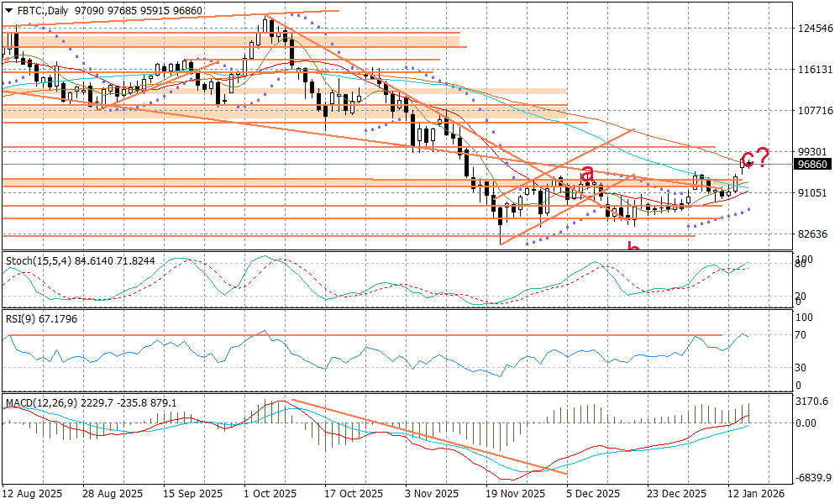Click the 12 Jan 2026 date marker
This screenshot has width=840, height=504.
[x=757, y=494]
